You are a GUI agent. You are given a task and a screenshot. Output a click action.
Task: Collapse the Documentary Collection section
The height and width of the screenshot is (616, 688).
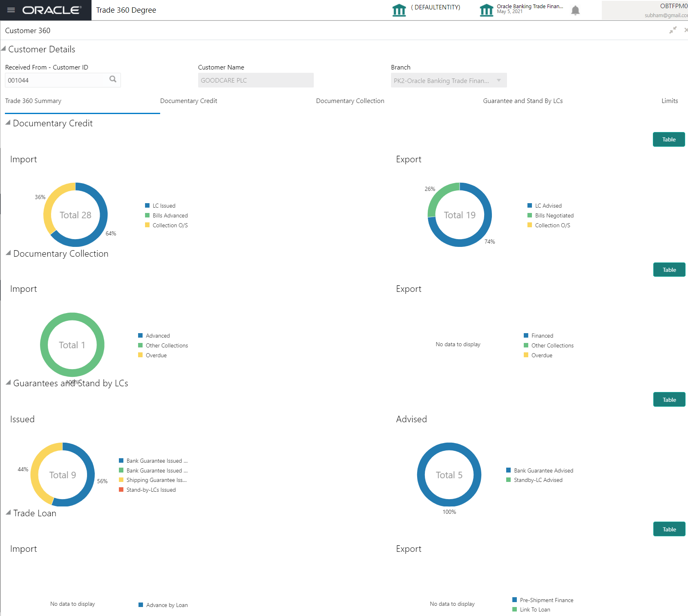click(8, 253)
